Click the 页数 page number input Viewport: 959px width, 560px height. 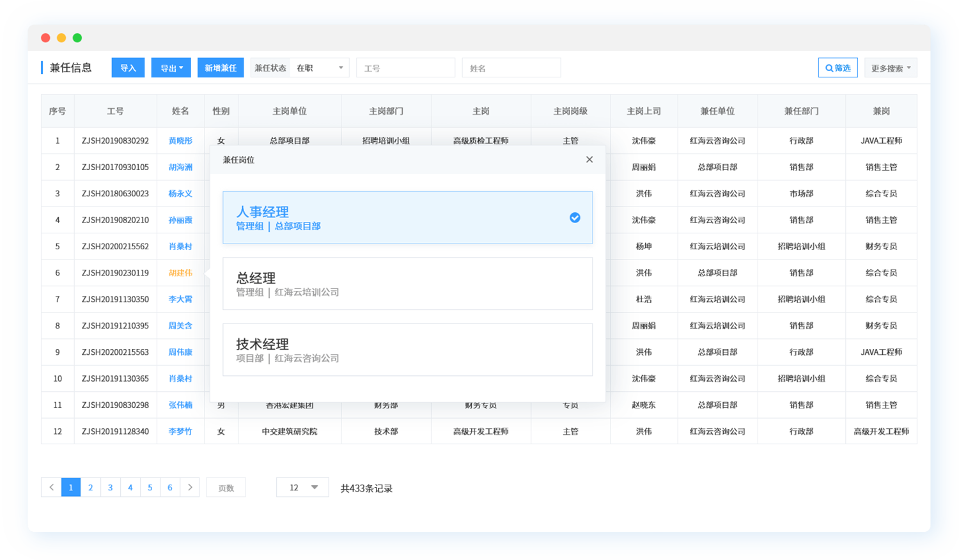(226, 487)
